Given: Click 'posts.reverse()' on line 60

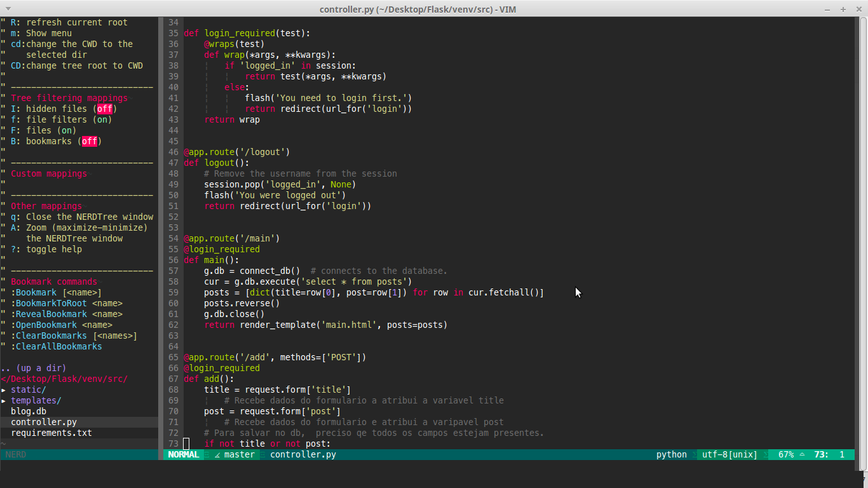Looking at the screenshot, I should (x=242, y=303).
